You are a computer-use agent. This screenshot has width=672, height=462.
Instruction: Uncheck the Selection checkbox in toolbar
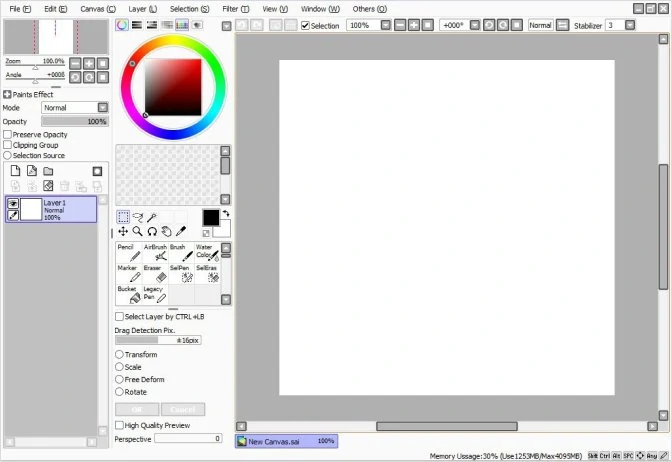tap(305, 26)
